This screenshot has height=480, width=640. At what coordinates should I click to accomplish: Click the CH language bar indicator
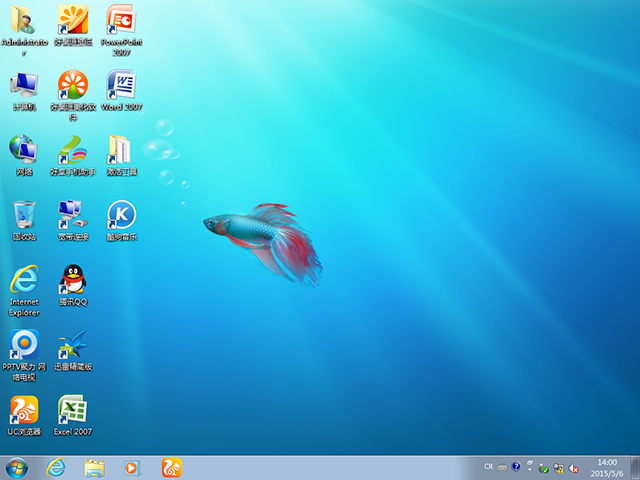[x=489, y=467]
